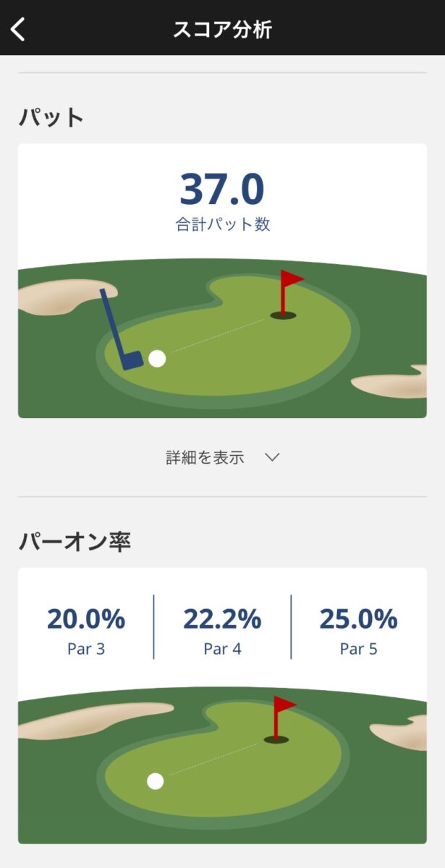Screen dimensions: 445x868
Task: Click the スコア分析 page title
Action: click(222, 29)
